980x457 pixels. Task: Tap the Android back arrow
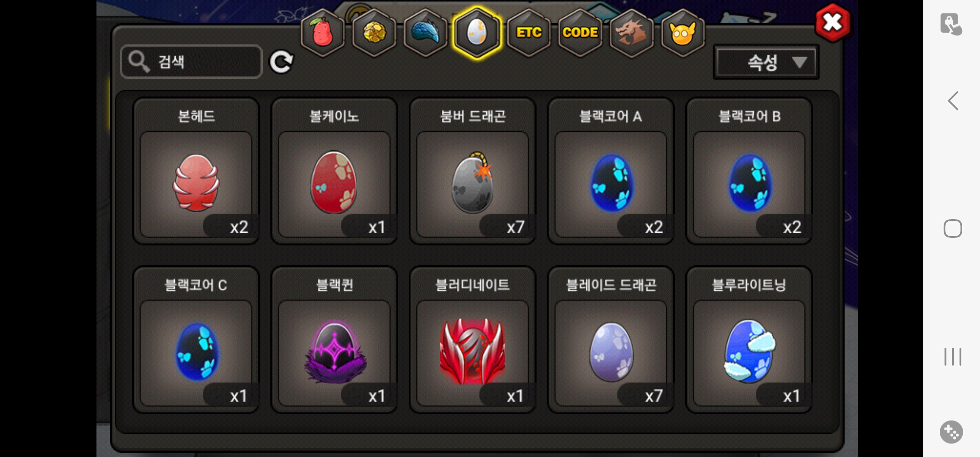point(953,101)
